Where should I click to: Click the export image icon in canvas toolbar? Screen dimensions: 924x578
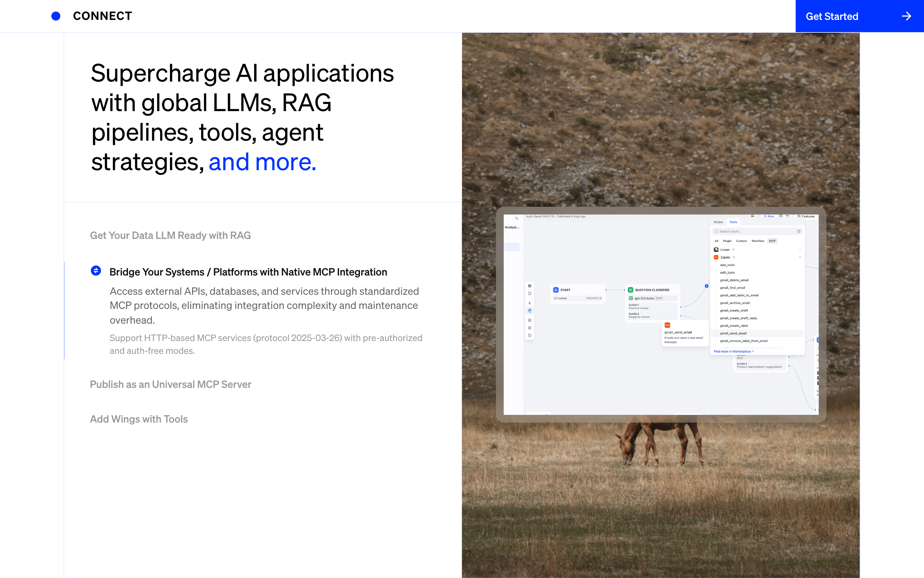click(530, 320)
